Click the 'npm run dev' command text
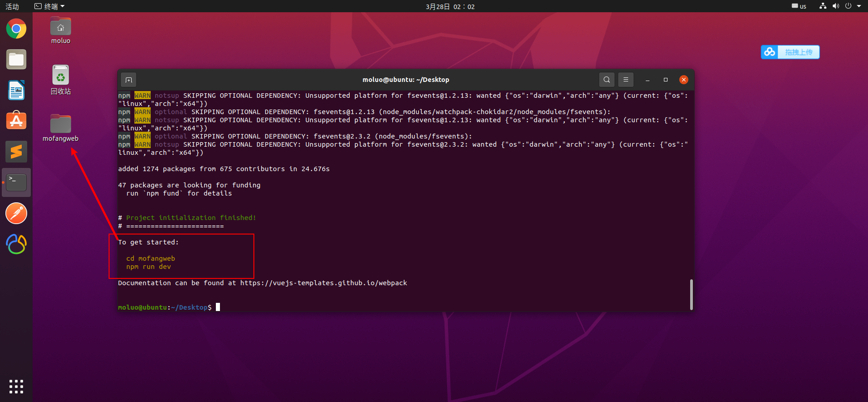 [x=148, y=267]
